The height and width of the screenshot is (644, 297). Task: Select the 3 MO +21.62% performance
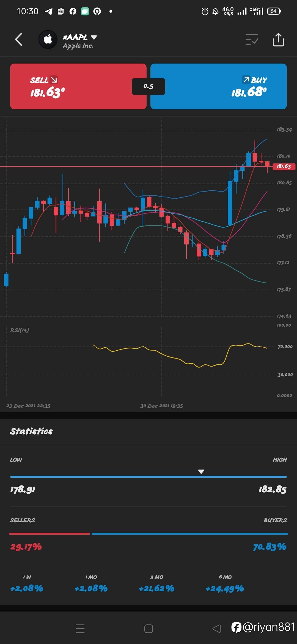pyautogui.click(x=156, y=583)
